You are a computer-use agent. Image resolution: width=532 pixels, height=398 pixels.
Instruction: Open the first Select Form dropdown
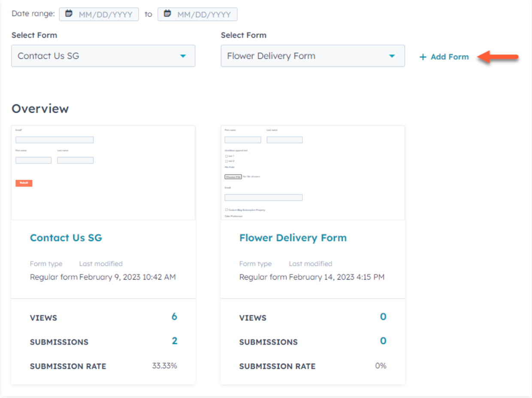point(103,56)
